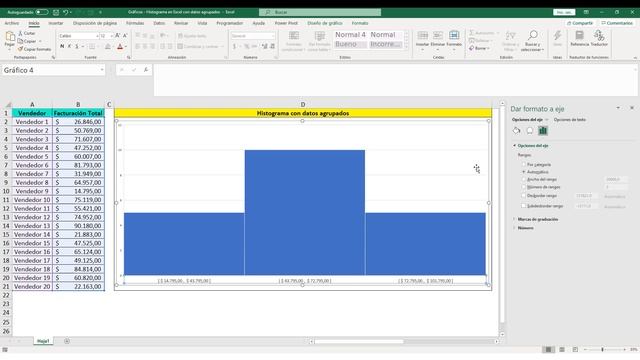Open font color dropdown arrow
The image size is (640, 360).
point(126,47)
